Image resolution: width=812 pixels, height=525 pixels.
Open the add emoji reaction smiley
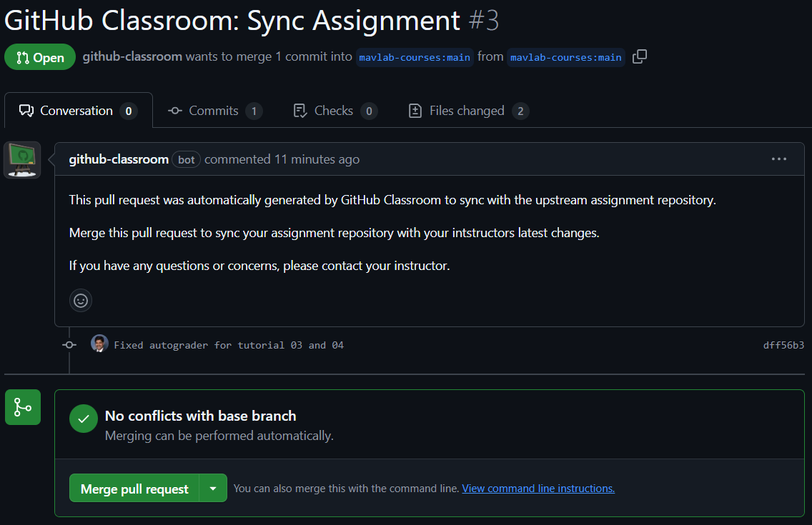[81, 301]
